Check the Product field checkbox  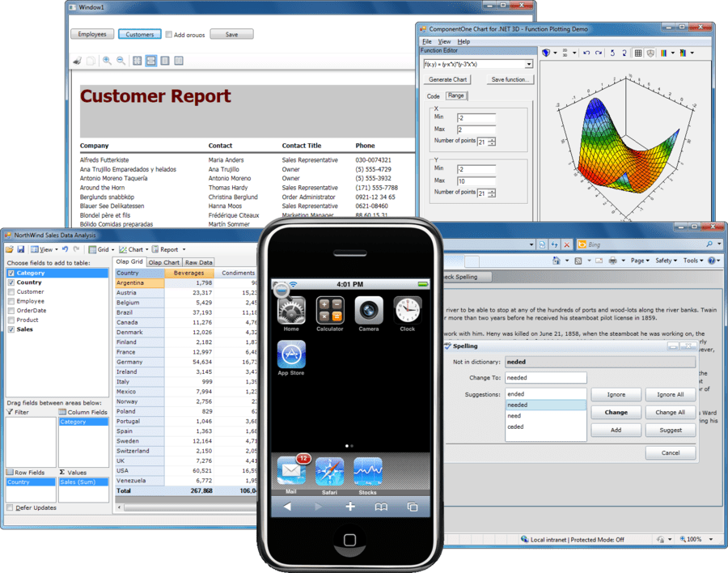tap(11, 320)
